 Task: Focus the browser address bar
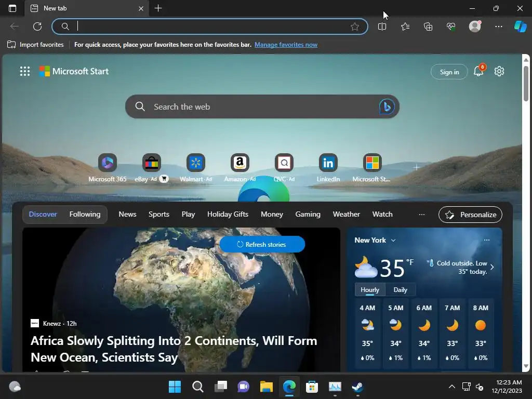(210, 26)
